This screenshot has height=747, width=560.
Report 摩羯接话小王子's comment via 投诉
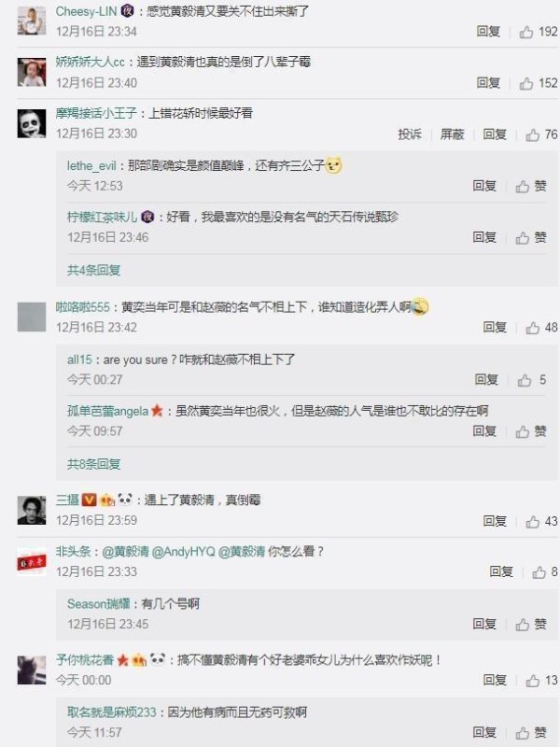tap(410, 134)
